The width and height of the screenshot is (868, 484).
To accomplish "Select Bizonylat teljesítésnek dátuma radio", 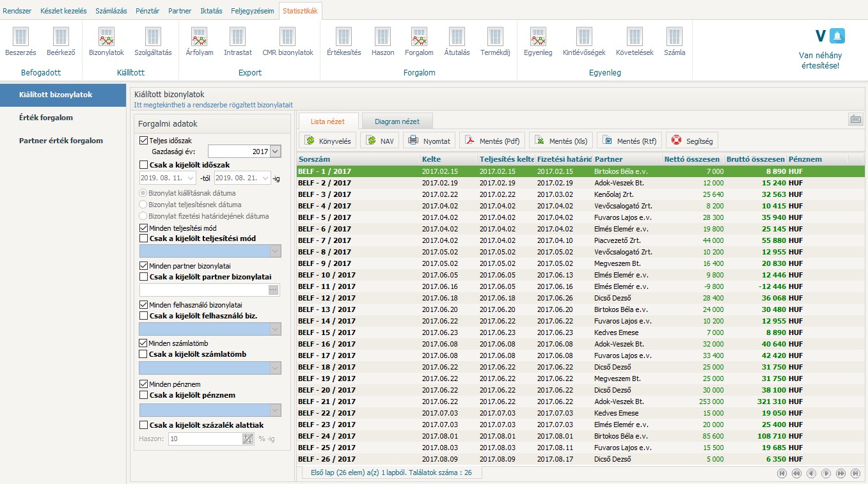I will tap(143, 205).
